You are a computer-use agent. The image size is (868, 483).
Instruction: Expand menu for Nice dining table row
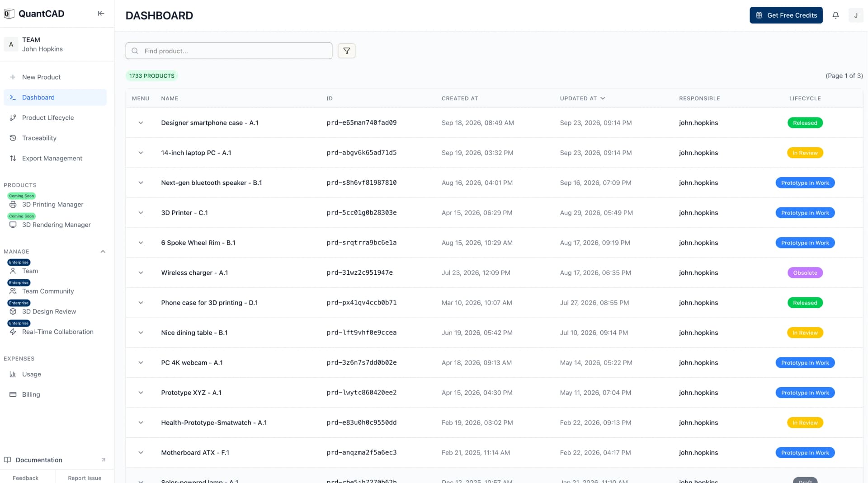[141, 333]
